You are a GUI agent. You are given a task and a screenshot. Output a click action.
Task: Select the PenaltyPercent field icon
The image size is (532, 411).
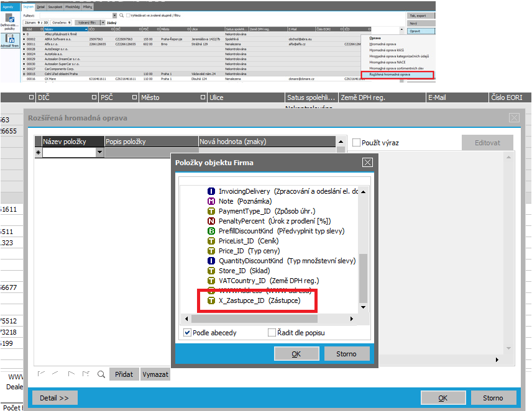click(x=211, y=221)
